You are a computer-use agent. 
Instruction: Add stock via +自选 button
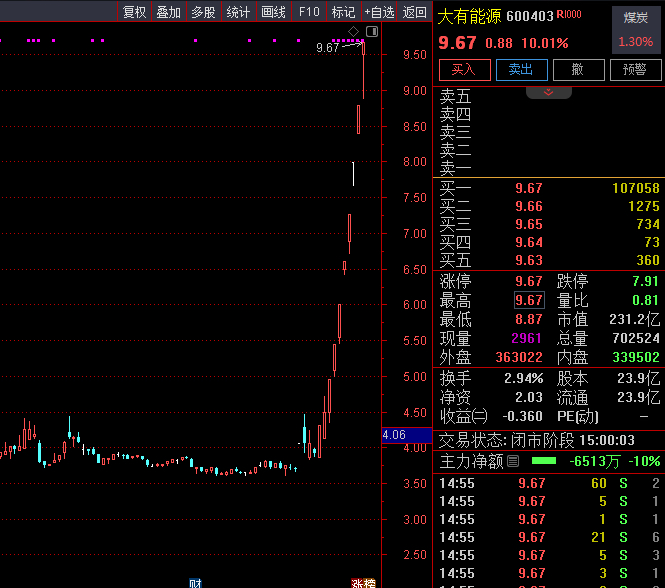click(x=379, y=12)
